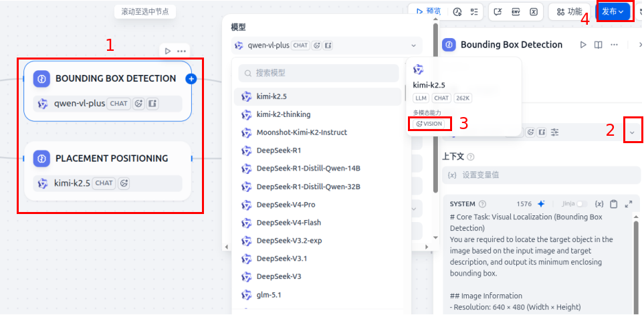This screenshot has height=315, width=644.
Task: Click qwen-vl-plus chip in BOUNDING BOX DETECTION node
Action: pyautogui.click(x=108, y=104)
